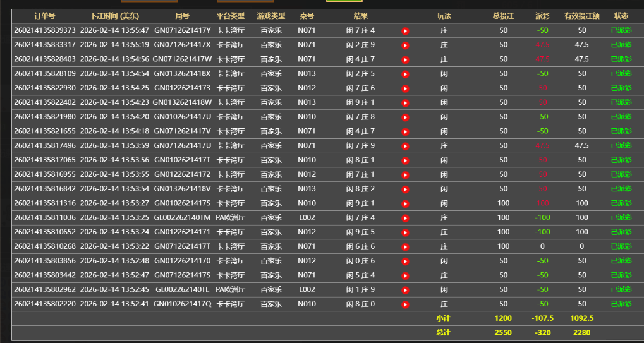644x343 pixels.
Task: Click 已派彩 status in first row
Action: pyautogui.click(x=621, y=30)
